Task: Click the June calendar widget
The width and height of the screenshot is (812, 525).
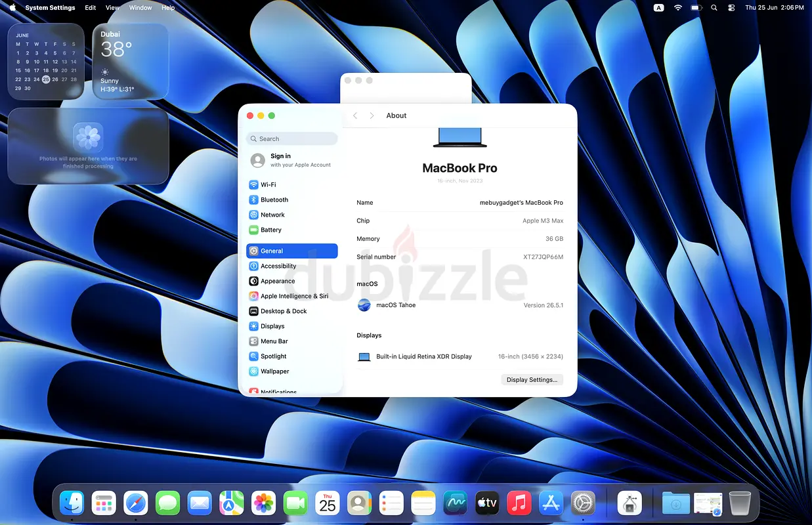Action: [x=46, y=61]
